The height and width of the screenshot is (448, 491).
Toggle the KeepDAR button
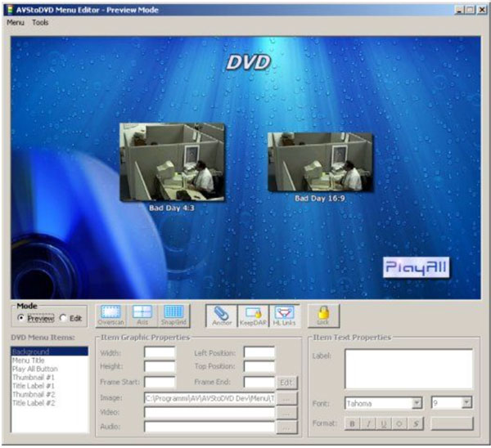tap(253, 316)
